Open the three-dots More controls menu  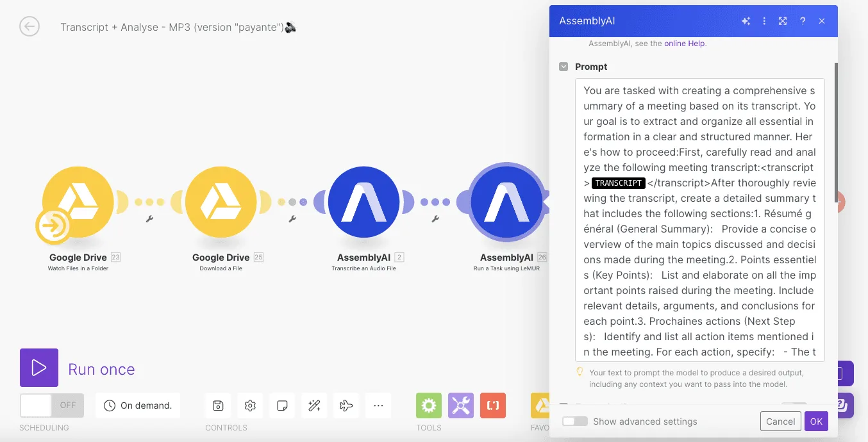tap(378, 405)
